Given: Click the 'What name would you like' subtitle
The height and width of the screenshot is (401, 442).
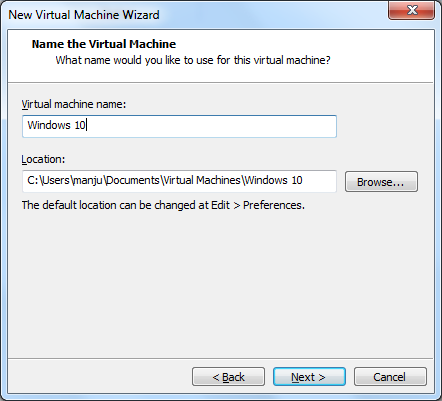Looking at the screenshot, I should point(193,60).
